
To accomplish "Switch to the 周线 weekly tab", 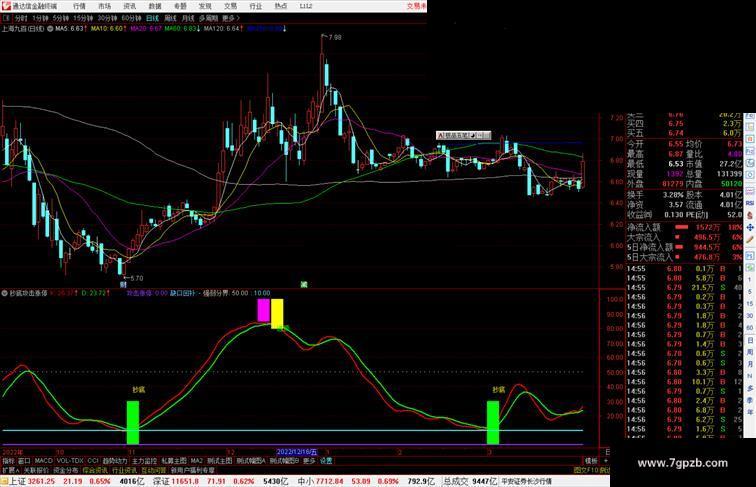I will coord(170,18).
